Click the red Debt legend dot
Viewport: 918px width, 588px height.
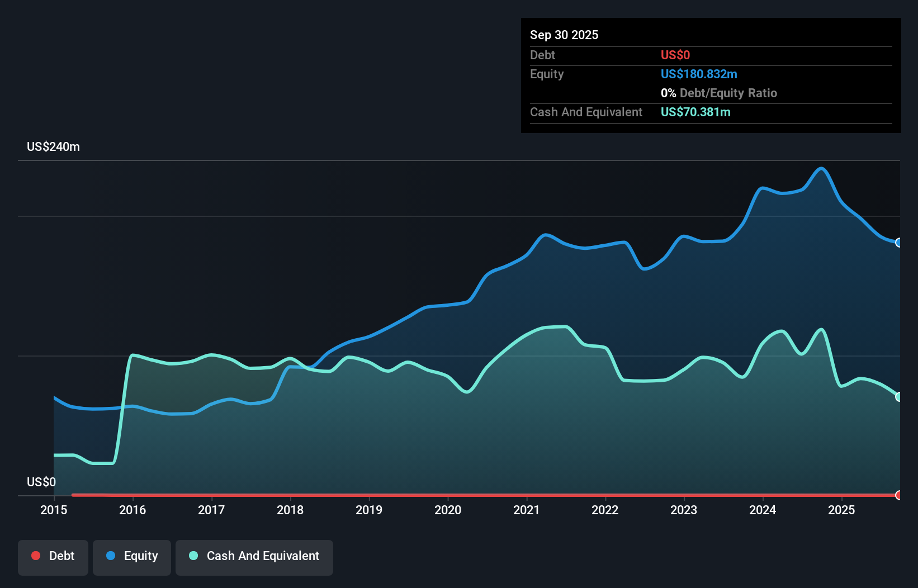click(x=36, y=556)
